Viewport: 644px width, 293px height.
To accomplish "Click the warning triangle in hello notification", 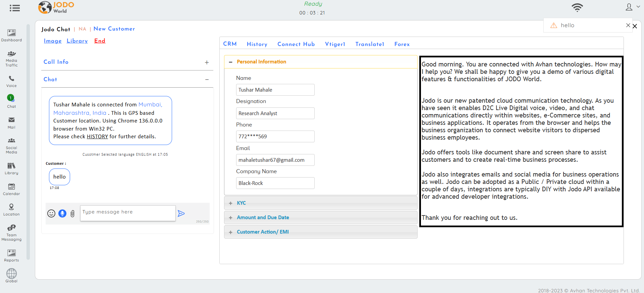I will click(x=554, y=26).
